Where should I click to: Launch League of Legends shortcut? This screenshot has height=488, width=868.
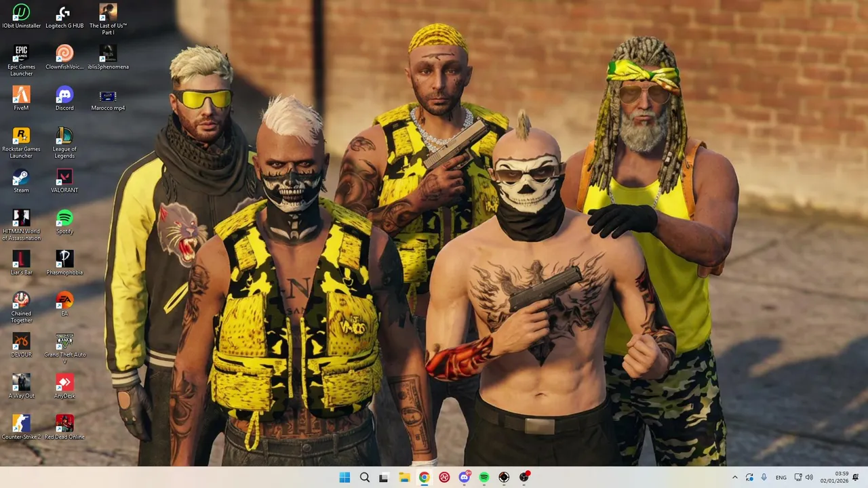pos(64,143)
